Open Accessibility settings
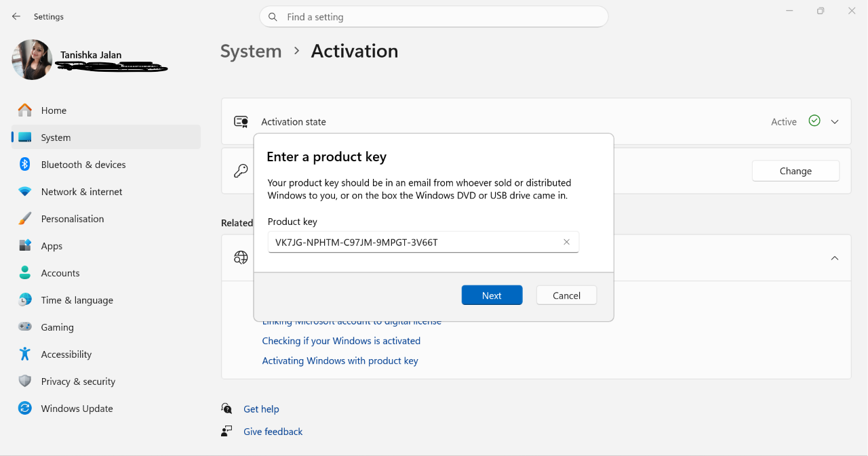This screenshot has height=456, width=868. (x=106, y=354)
